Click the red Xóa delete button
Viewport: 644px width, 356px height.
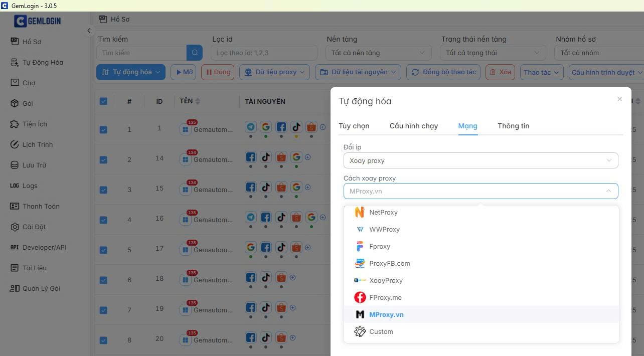click(x=500, y=72)
